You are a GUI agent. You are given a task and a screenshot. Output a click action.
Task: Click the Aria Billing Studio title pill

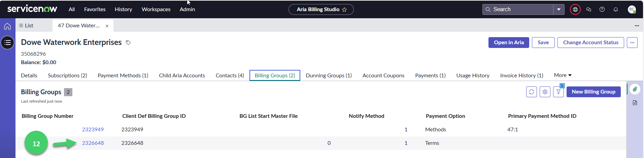tap(321, 9)
